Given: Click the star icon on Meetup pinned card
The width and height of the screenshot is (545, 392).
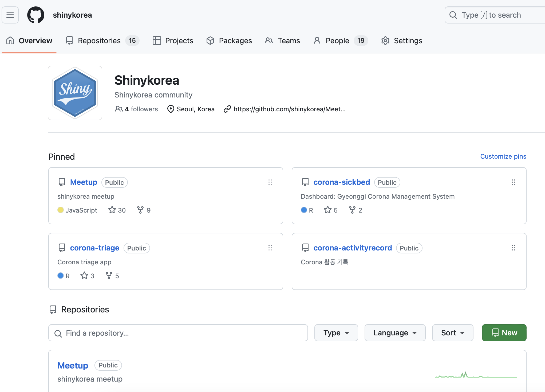Looking at the screenshot, I should tap(112, 210).
